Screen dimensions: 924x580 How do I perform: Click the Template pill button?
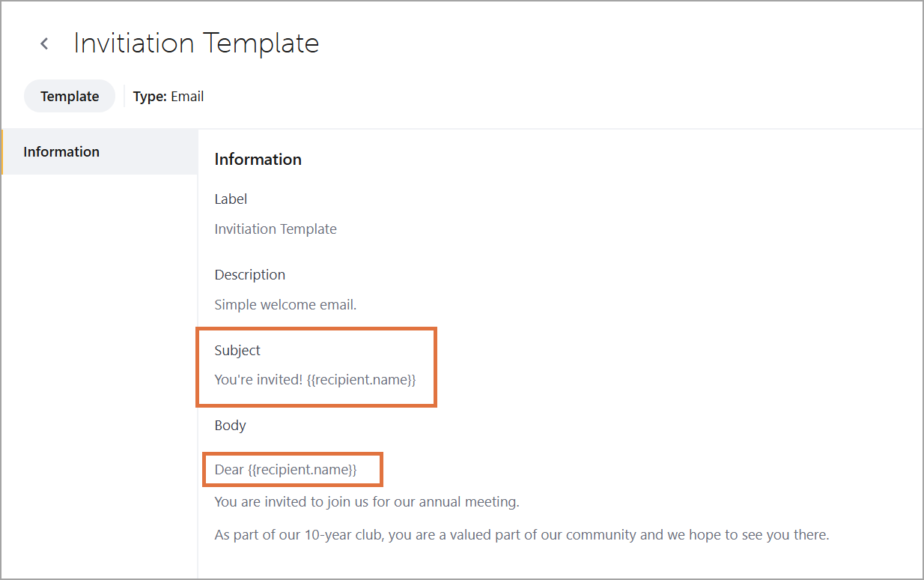point(69,96)
